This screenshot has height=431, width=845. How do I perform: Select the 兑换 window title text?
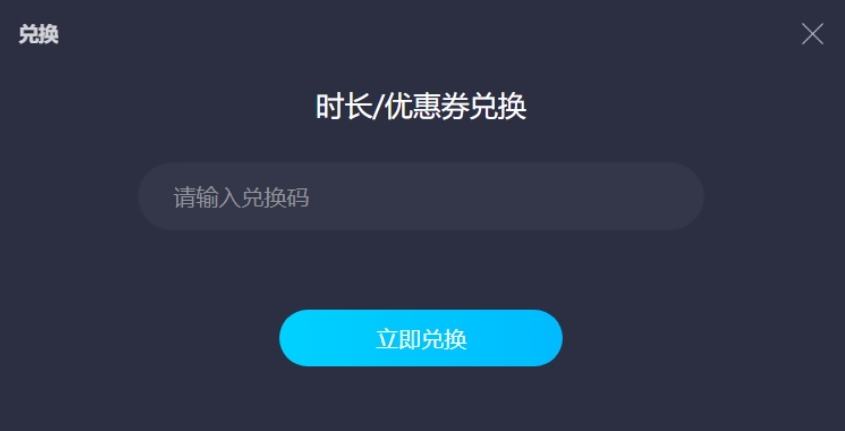[38, 34]
